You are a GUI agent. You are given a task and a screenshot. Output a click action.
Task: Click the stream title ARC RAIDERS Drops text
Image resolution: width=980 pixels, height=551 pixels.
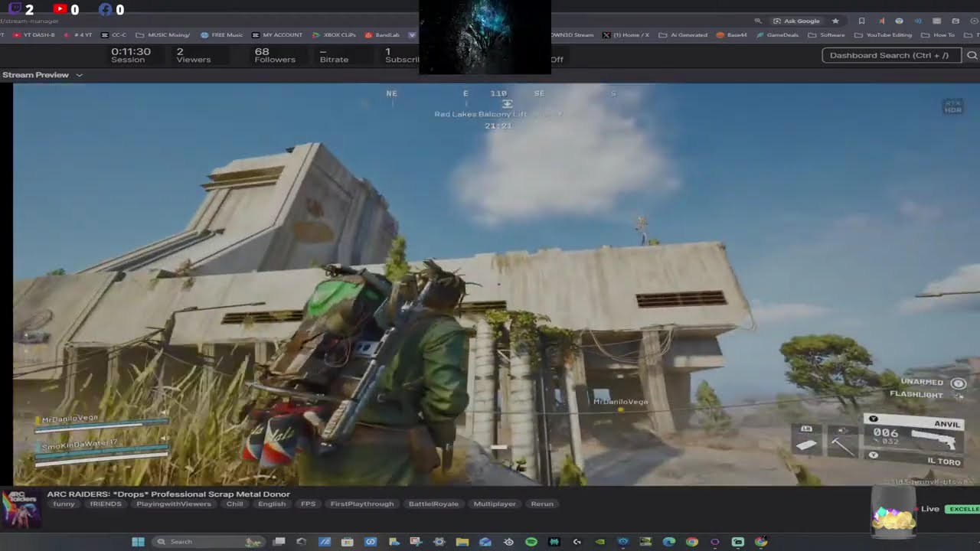tap(168, 494)
